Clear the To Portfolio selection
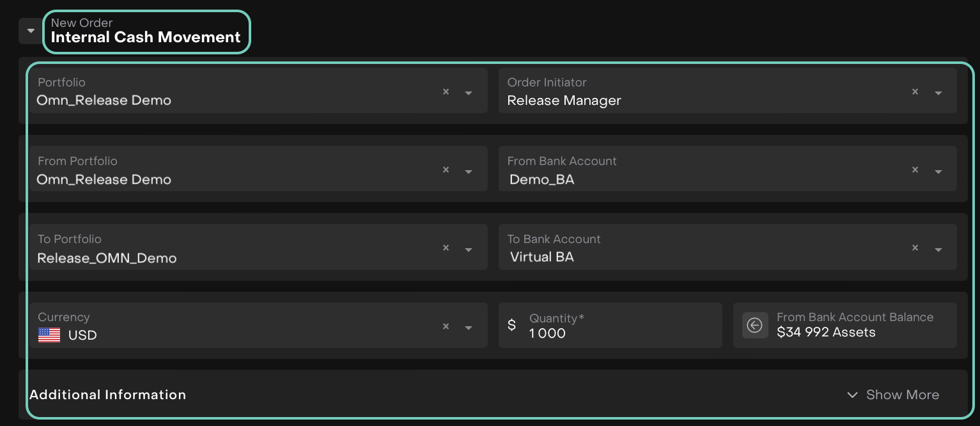 coord(446,248)
